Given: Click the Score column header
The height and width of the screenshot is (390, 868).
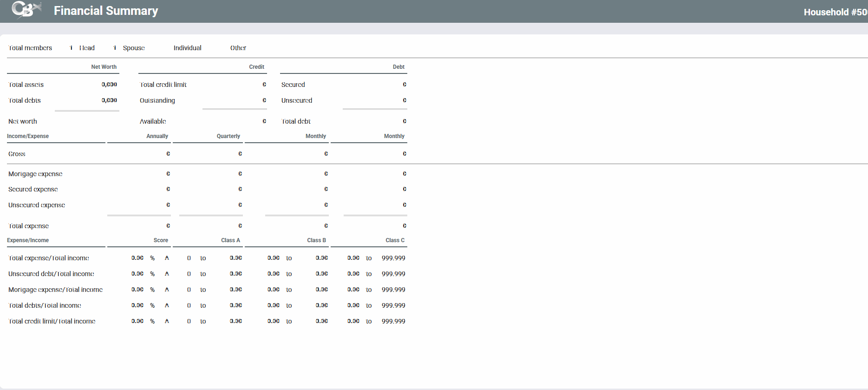Looking at the screenshot, I should tap(161, 240).
